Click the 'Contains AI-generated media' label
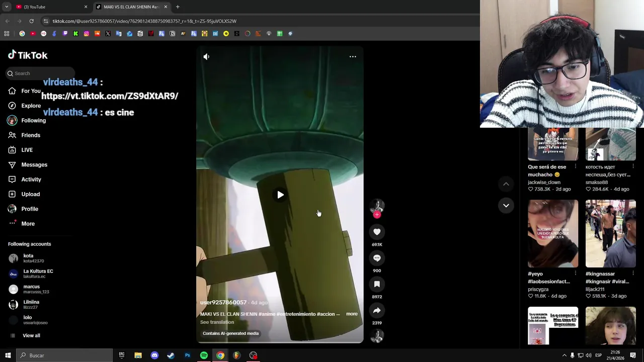This screenshot has height=362, width=644. [230, 333]
